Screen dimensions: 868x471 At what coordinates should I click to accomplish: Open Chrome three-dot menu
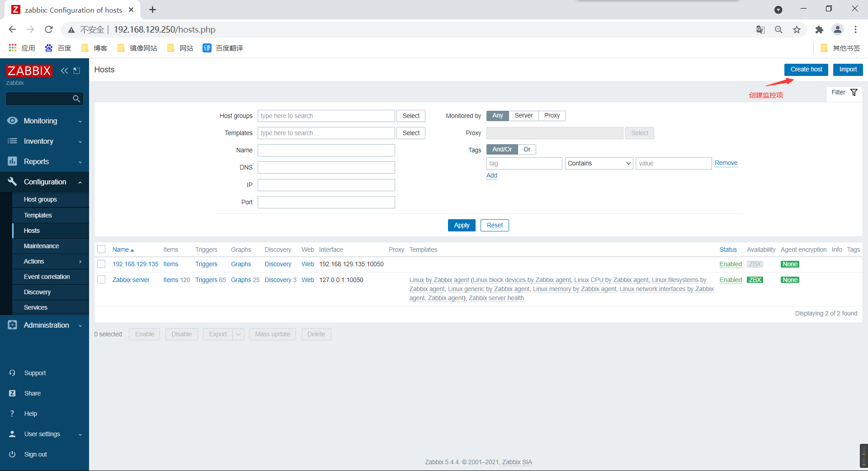click(855, 29)
